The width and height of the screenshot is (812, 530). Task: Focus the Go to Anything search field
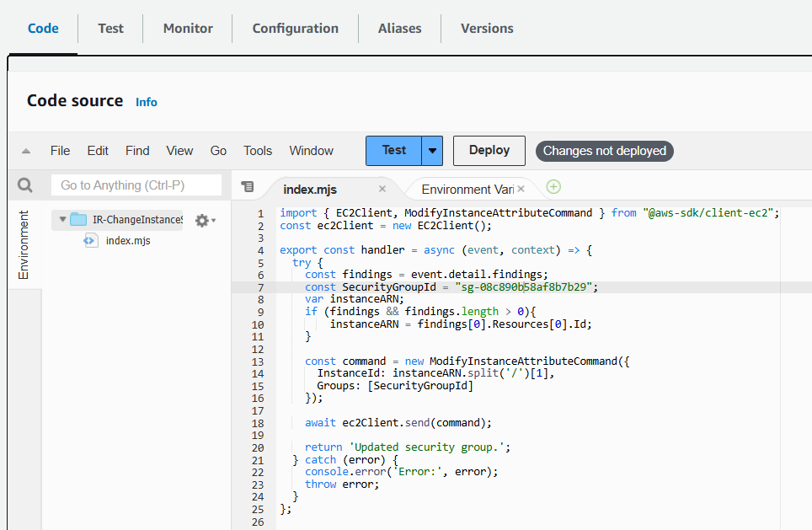136,185
